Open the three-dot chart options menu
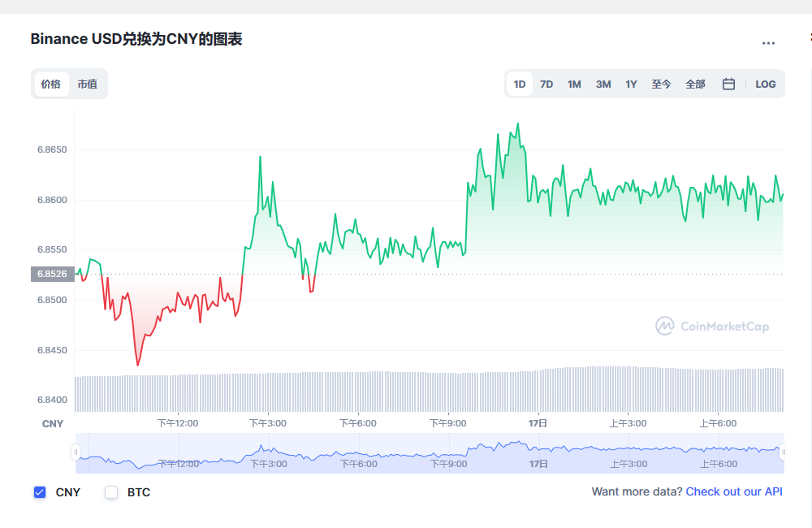 point(768,44)
